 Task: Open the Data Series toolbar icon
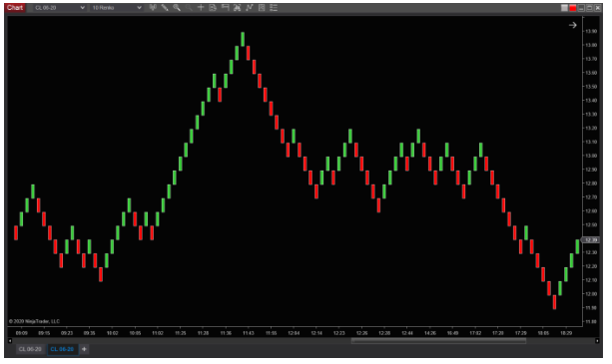click(x=237, y=8)
